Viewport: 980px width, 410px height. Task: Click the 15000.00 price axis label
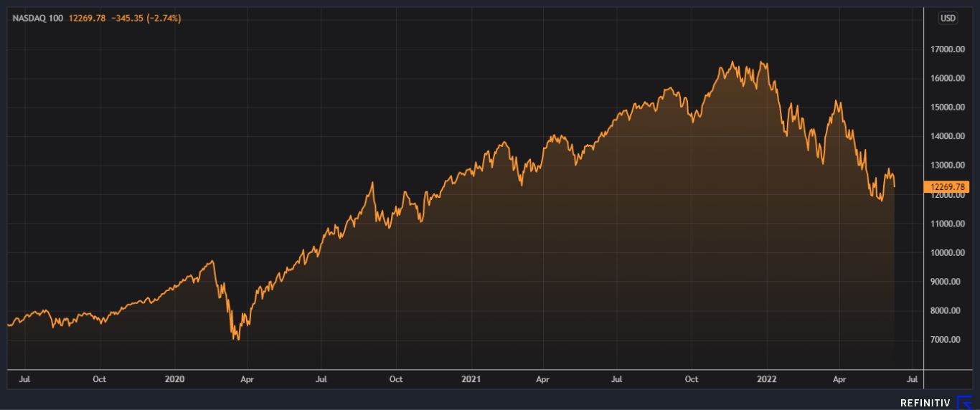pyautogui.click(x=948, y=108)
